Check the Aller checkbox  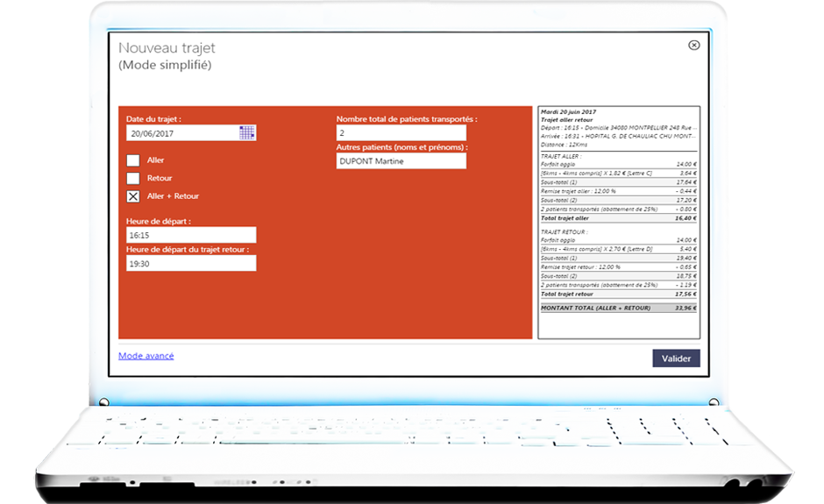[x=133, y=160]
